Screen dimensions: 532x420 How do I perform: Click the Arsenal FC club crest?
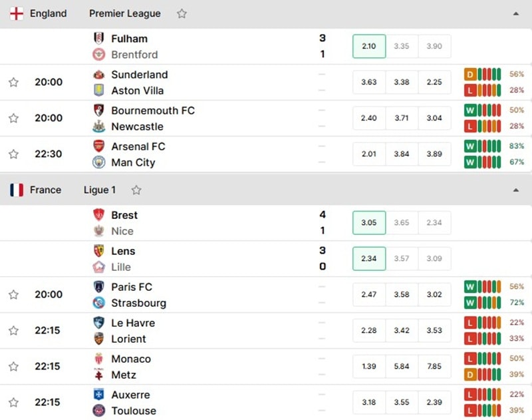(98, 146)
